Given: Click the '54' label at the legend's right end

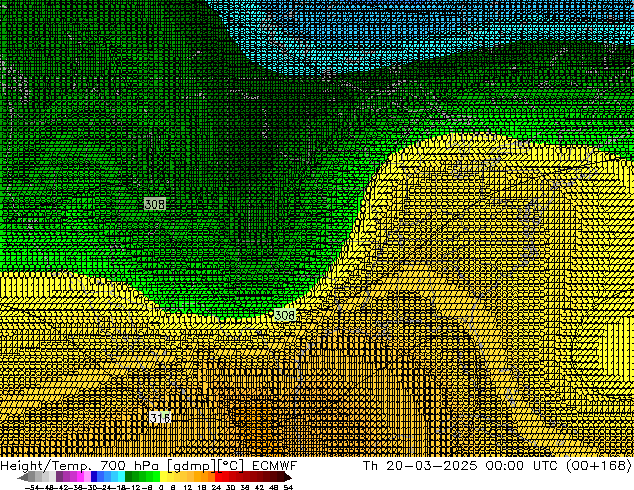Looking at the screenshot, I should coord(288,487).
